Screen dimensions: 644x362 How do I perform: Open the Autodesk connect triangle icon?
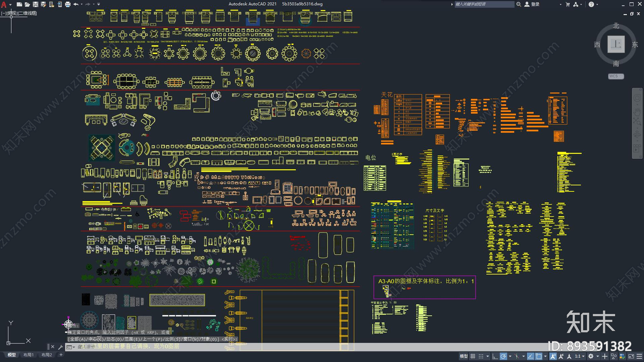point(576,4)
